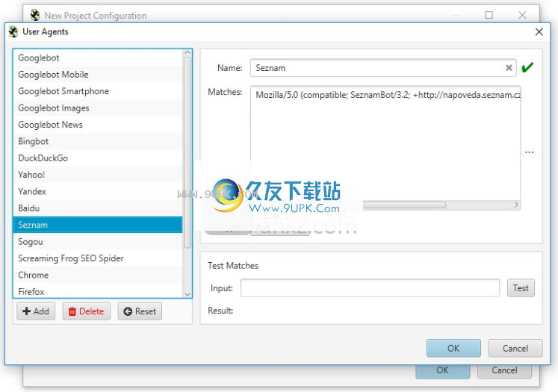Select Googlebot Mobile in the list
Viewport: 558px width, 392px height.
point(98,75)
